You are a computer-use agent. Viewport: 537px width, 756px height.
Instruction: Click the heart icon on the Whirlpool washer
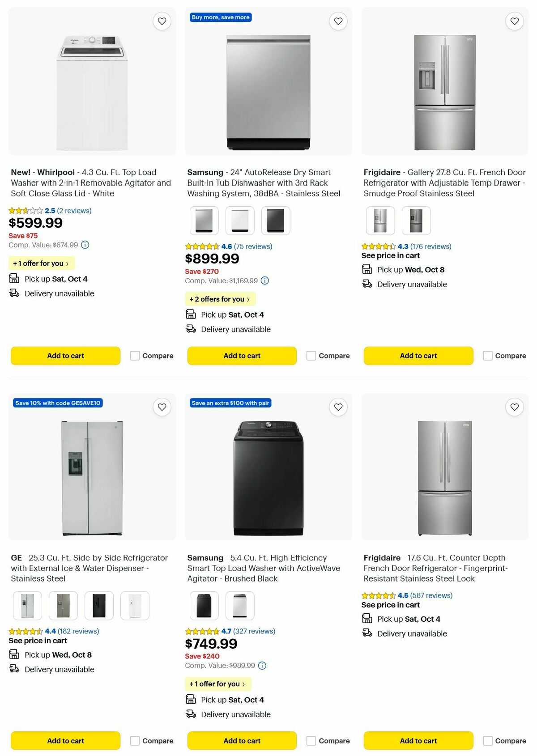point(162,21)
